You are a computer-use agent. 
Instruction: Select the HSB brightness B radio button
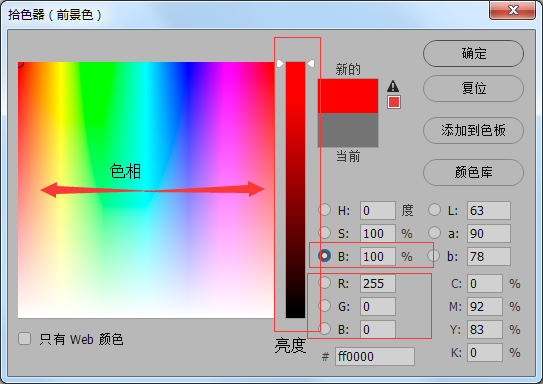pyautogui.click(x=324, y=256)
